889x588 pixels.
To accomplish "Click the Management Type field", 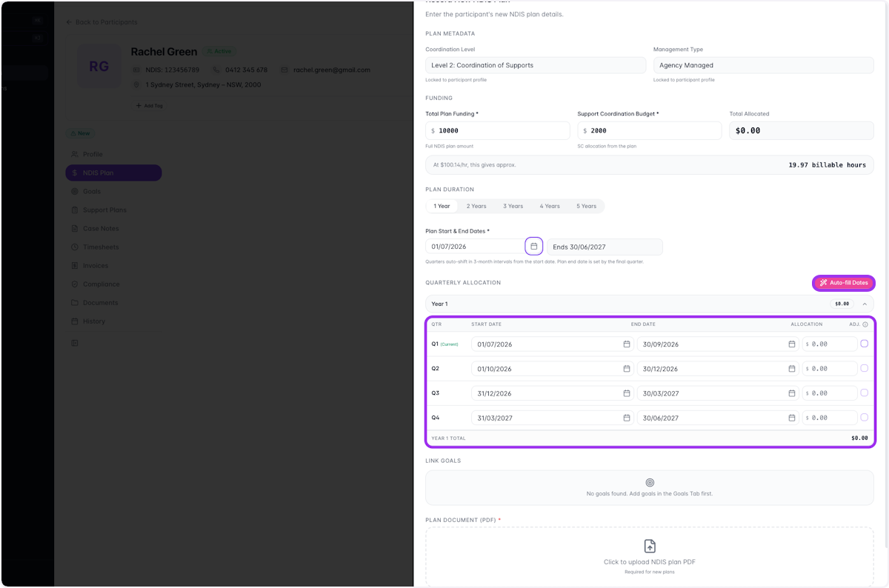I will pos(764,65).
